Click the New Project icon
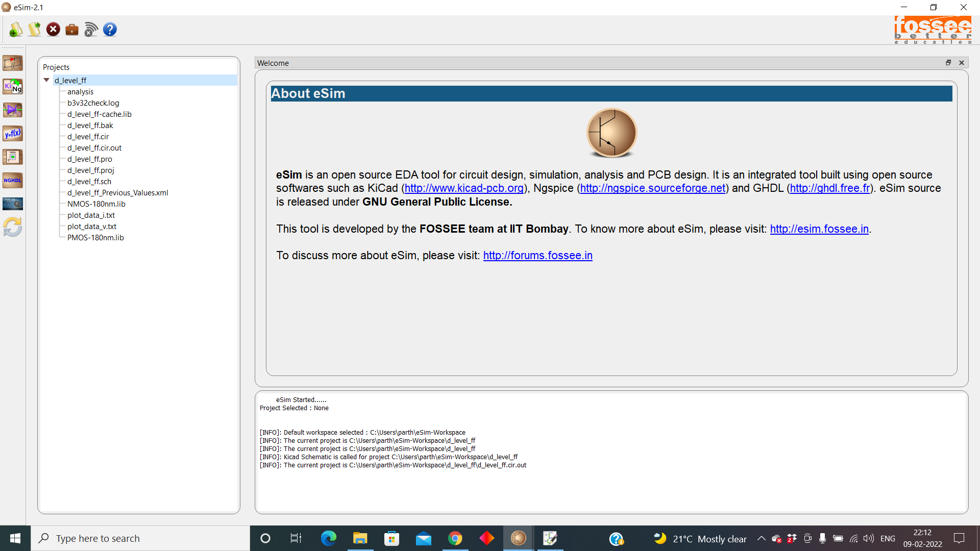 pyautogui.click(x=15, y=30)
